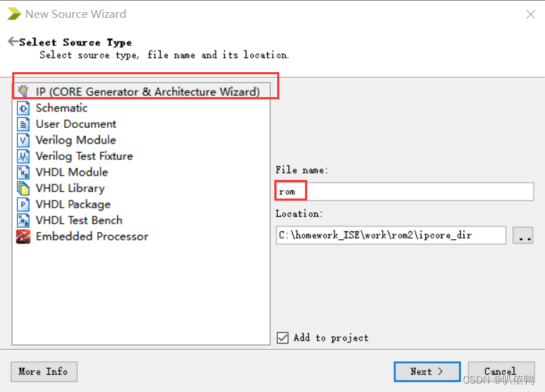The height and width of the screenshot is (392, 545).
Task: Click the Embedded Processor red icon
Action: tap(24, 236)
